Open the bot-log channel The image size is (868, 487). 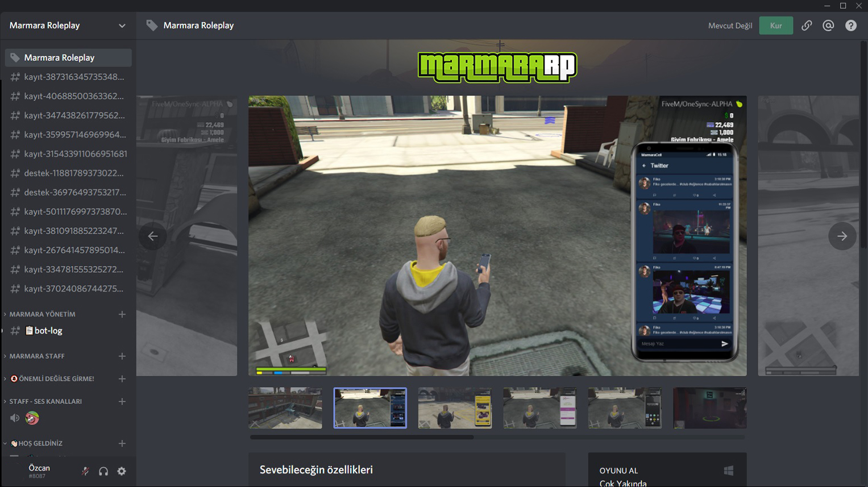coord(68,331)
